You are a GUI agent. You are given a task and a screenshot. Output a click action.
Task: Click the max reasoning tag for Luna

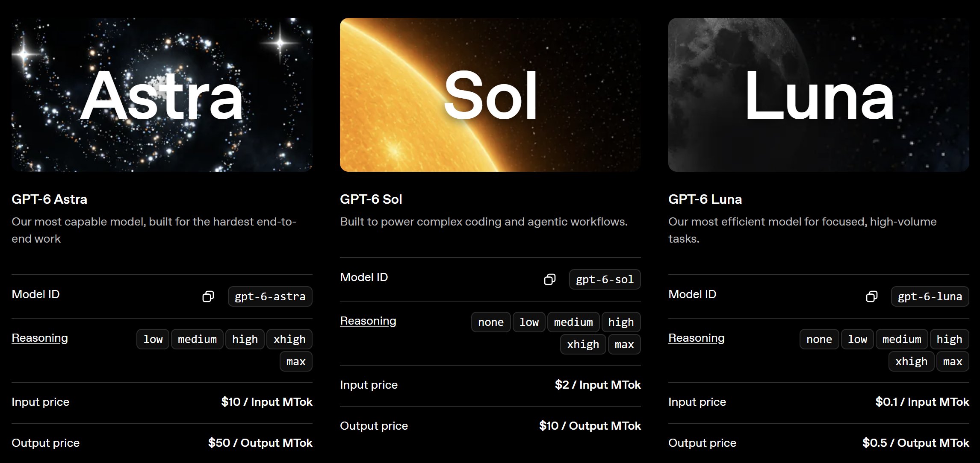[953, 361]
